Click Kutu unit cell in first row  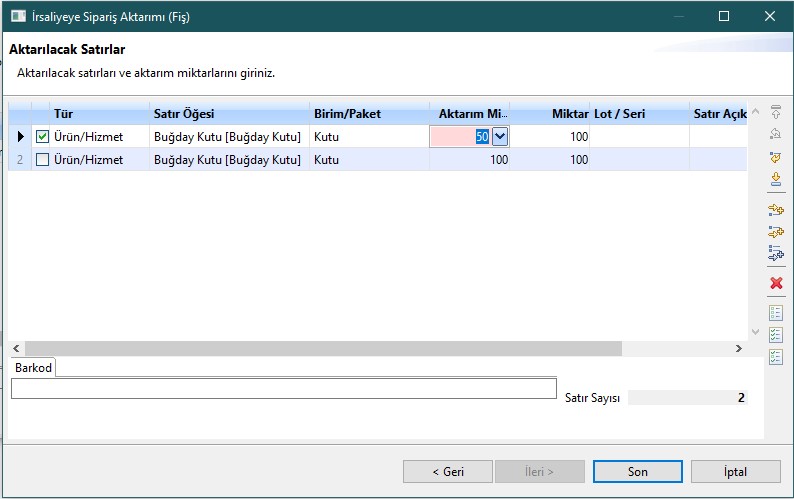pos(369,137)
